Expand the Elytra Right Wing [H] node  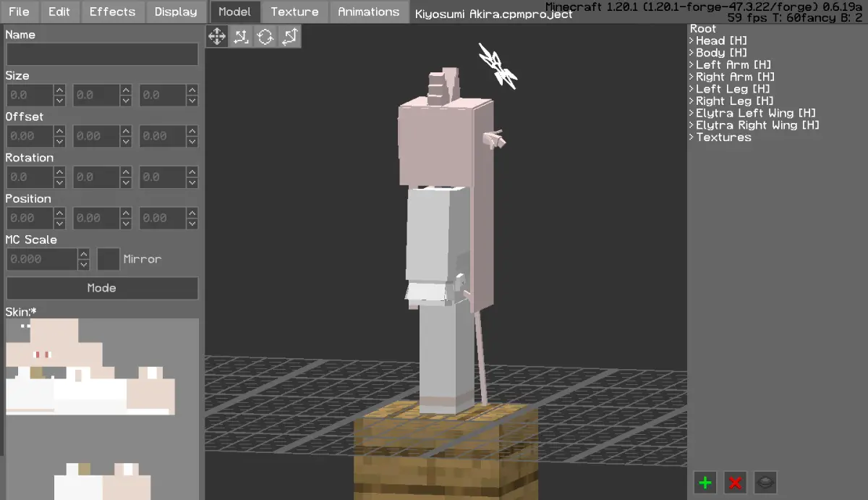coord(692,125)
